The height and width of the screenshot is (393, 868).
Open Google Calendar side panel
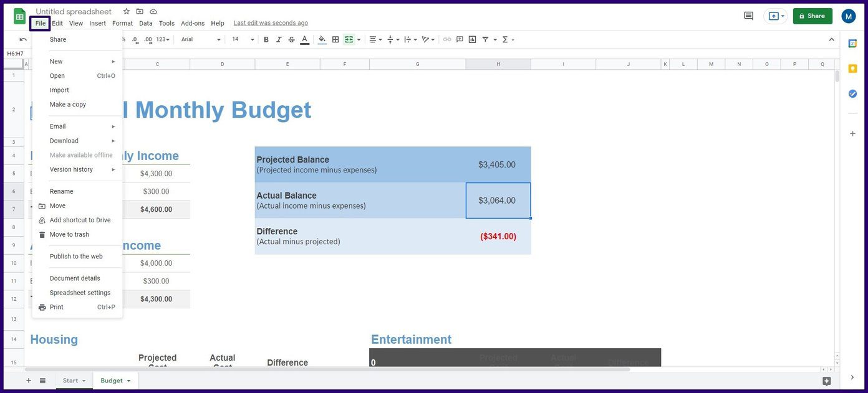point(852,43)
